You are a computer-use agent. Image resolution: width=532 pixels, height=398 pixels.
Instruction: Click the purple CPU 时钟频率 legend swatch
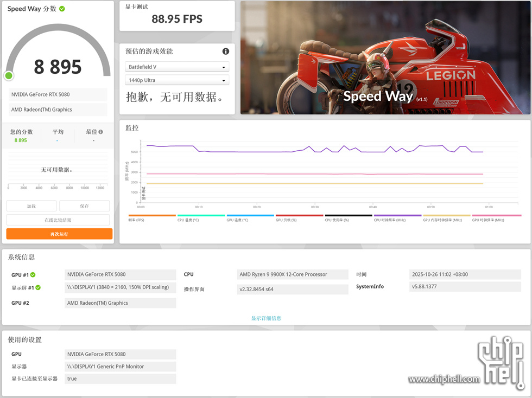tap(397, 216)
